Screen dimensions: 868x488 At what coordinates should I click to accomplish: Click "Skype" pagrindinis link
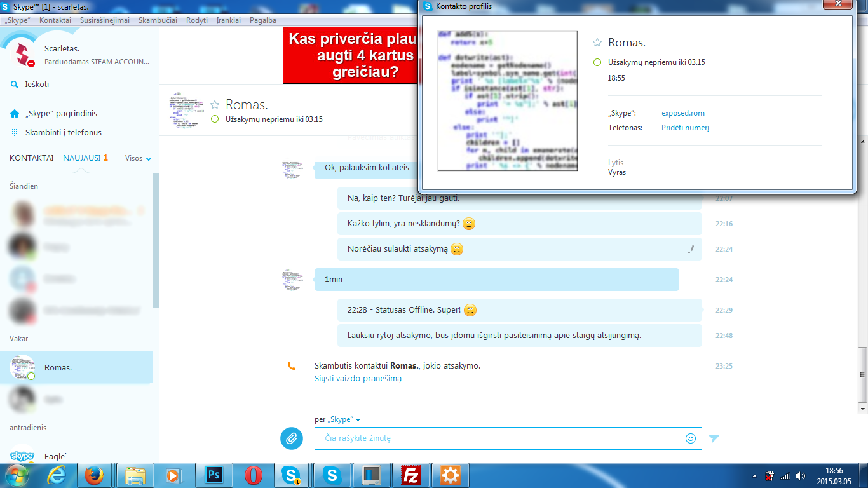tap(61, 114)
